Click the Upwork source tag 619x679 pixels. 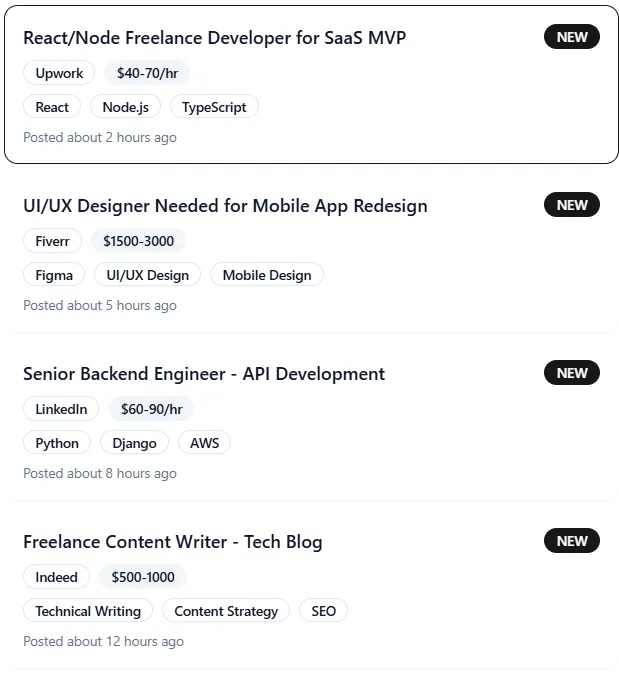tap(59, 73)
